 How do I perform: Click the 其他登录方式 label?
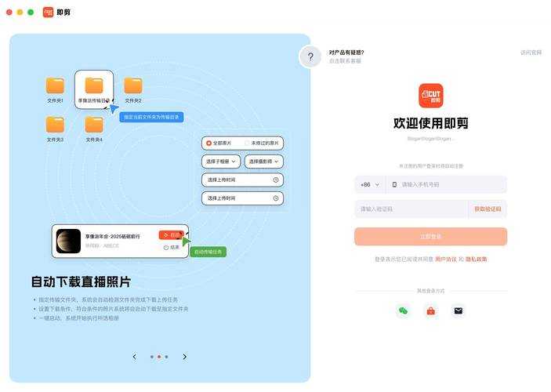tap(431, 291)
